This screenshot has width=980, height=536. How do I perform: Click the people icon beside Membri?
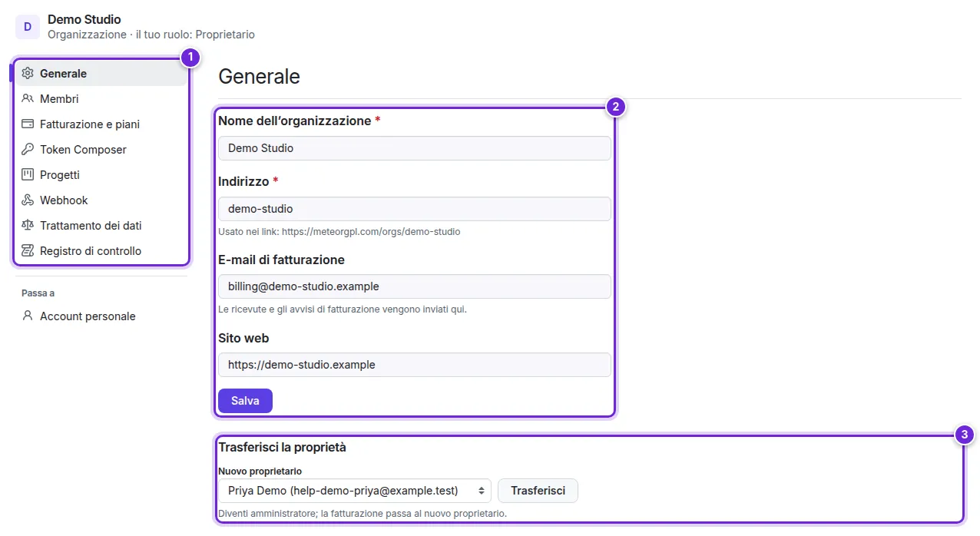(28, 99)
